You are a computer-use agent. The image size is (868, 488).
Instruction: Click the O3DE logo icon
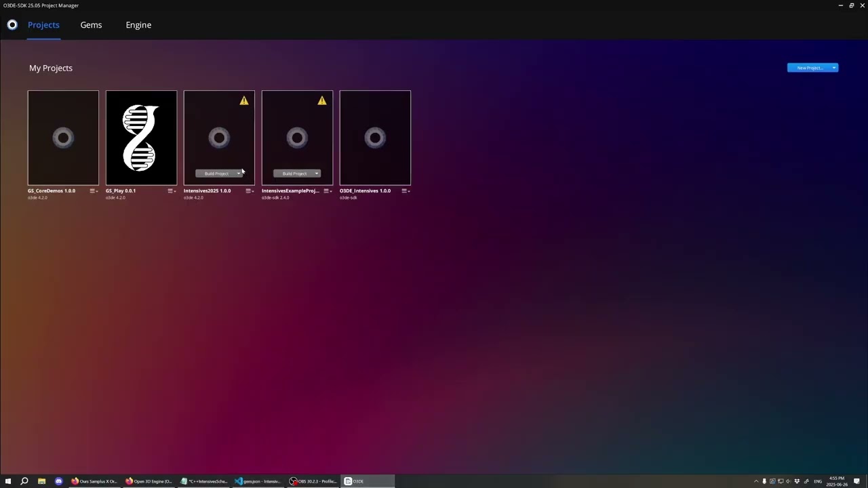tap(12, 25)
